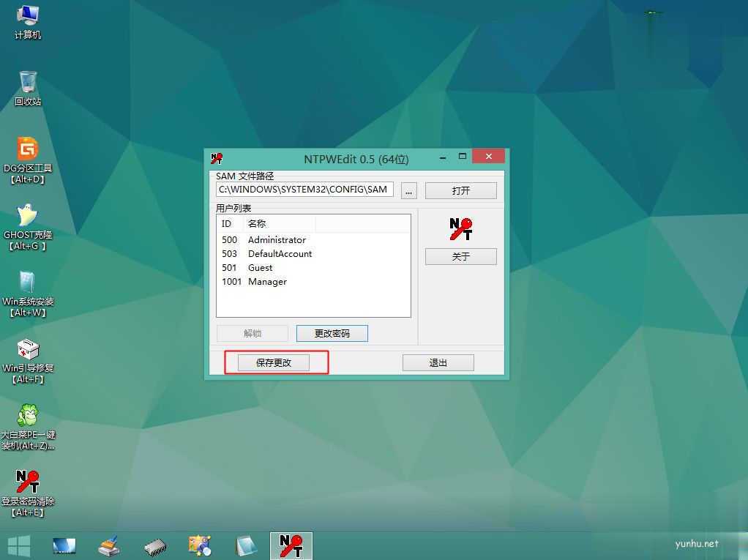This screenshot has width=748, height=560.
Task: Select the Administrator account in the user list
Action: pyautogui.click(x=277, y=239)
